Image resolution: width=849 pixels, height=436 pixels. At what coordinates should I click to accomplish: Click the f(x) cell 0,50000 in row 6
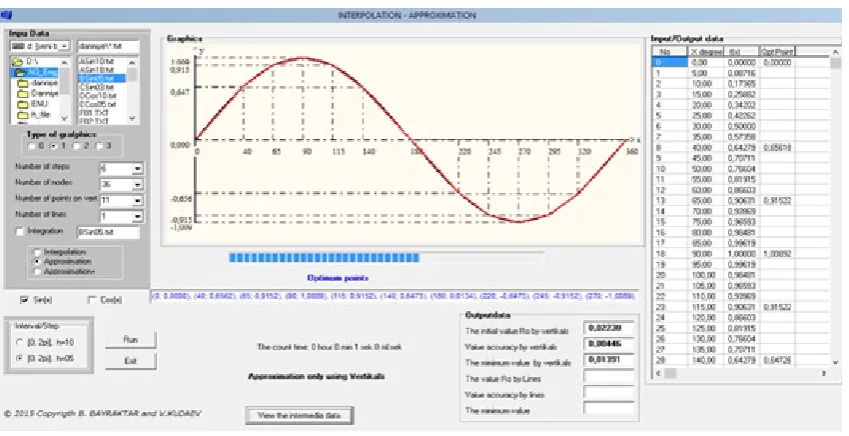click(742, 126)
